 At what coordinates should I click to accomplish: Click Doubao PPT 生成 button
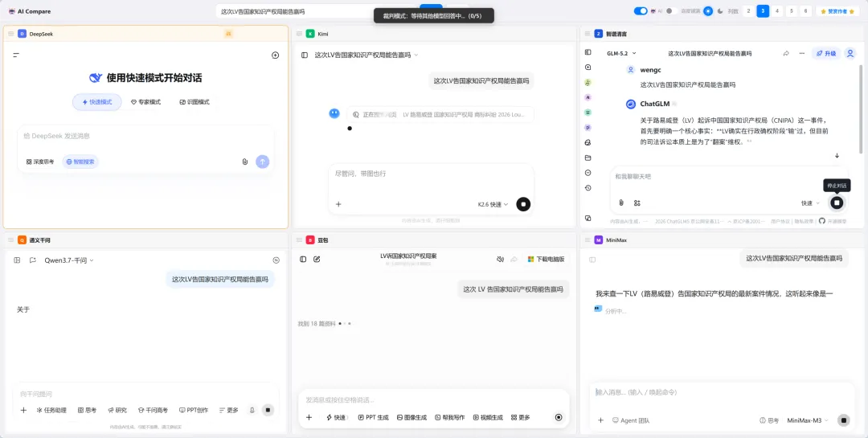374,418
